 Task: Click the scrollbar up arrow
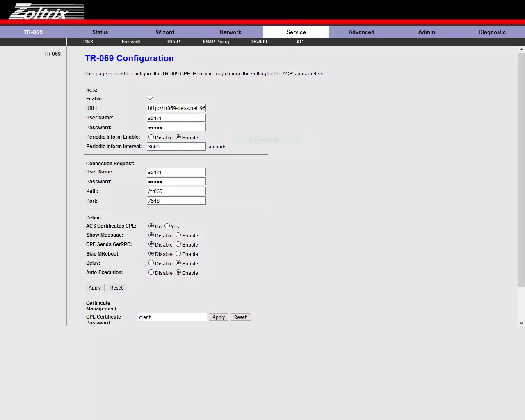521,50
